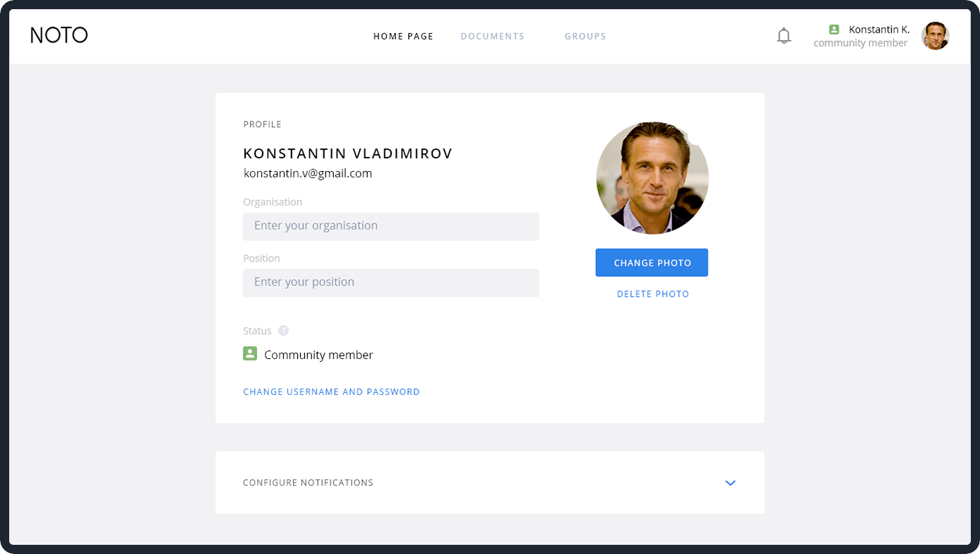Click the Status help question mark icon
The width and height of the screenshot is (980, 554).
[283, 331]
